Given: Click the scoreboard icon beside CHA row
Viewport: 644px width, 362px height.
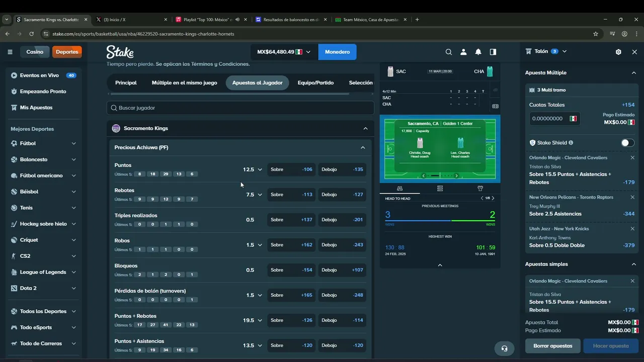Looking at the screenshot, I should coord(495,106).
